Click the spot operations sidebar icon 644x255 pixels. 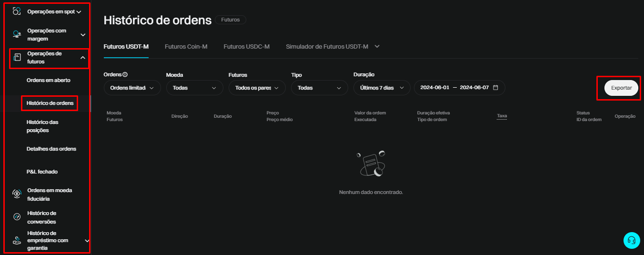tap(17, 11)
